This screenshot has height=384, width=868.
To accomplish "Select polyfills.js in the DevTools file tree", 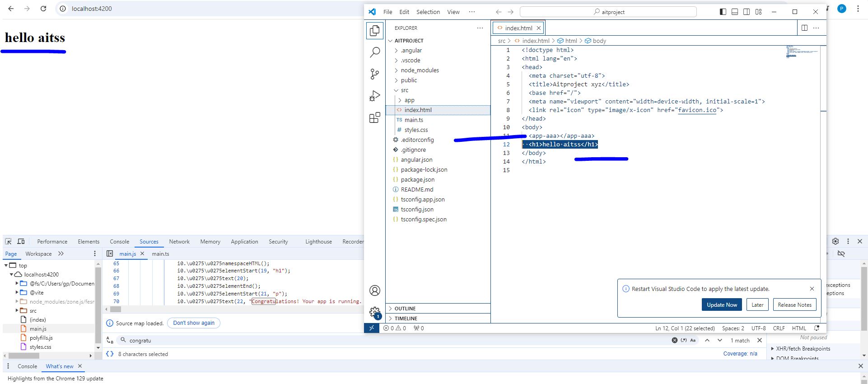I will (x=41, y=338).
